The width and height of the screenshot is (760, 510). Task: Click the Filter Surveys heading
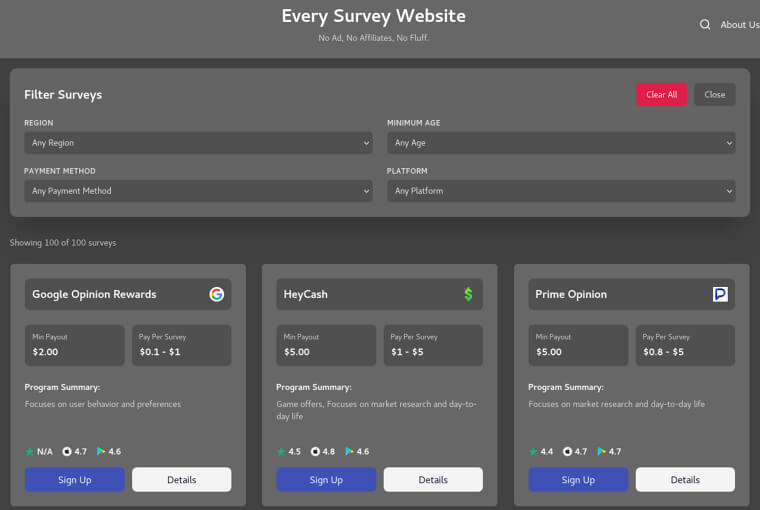pyautogui.click(x=63, y=95)
